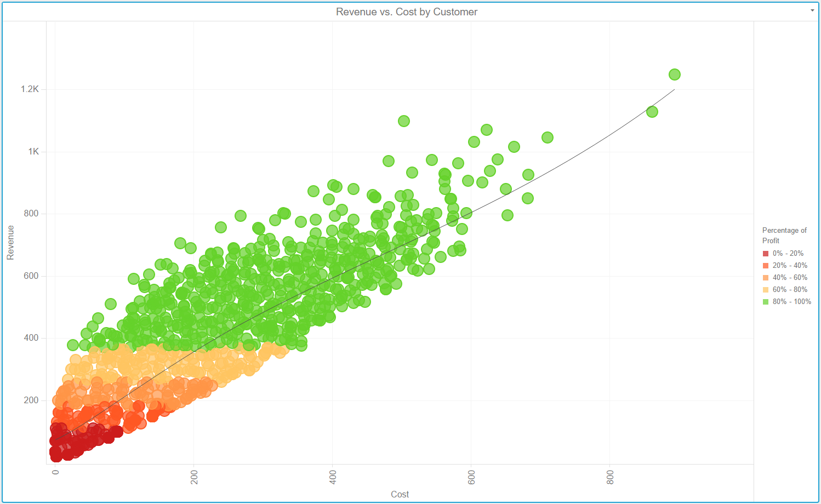
Task: Click the '80% - 100%' legend label text
Action: click(x=791, y=302)
